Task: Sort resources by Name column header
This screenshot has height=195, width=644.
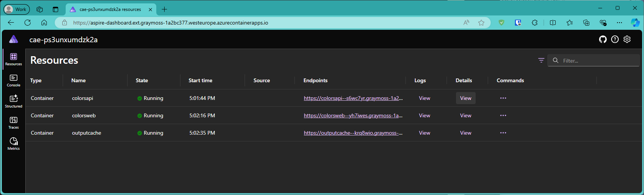Action: click(79, 80)
